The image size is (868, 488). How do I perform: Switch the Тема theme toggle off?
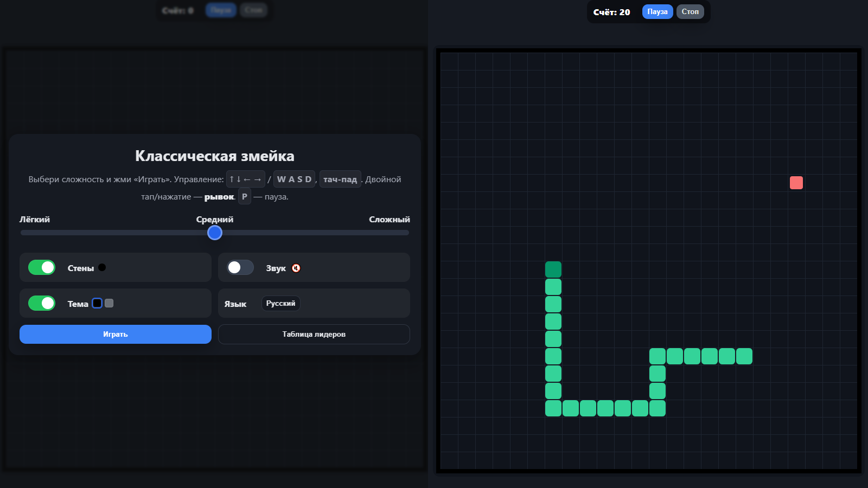42,303
